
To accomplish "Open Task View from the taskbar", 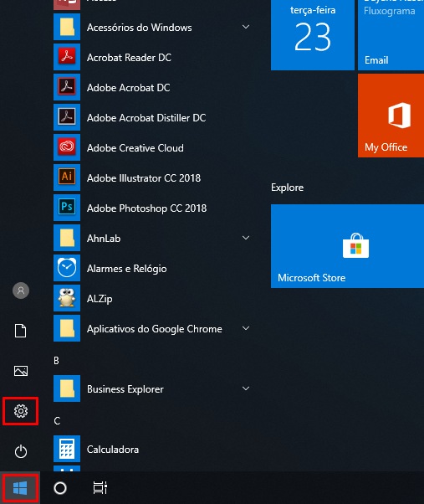I will pos(100,488).
